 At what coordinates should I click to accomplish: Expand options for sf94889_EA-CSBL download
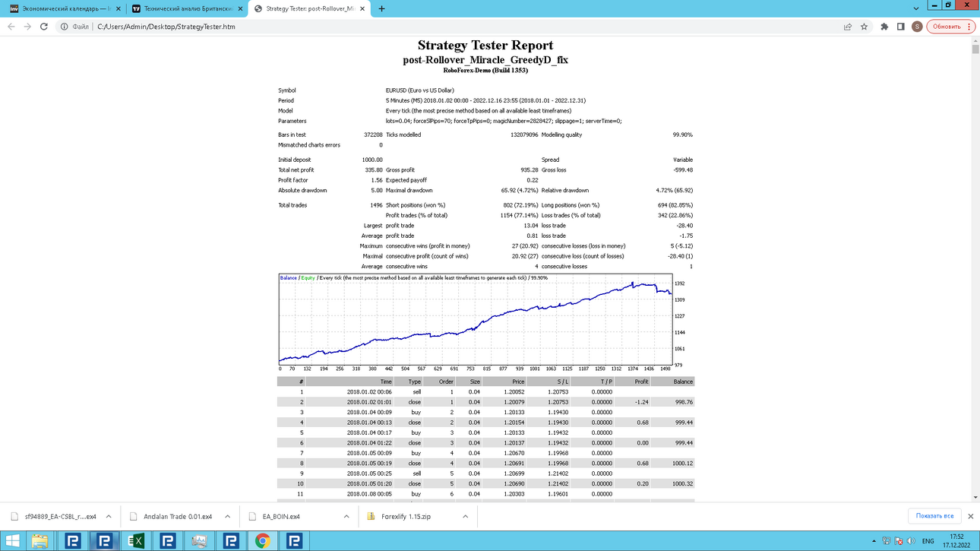(109, 516)
